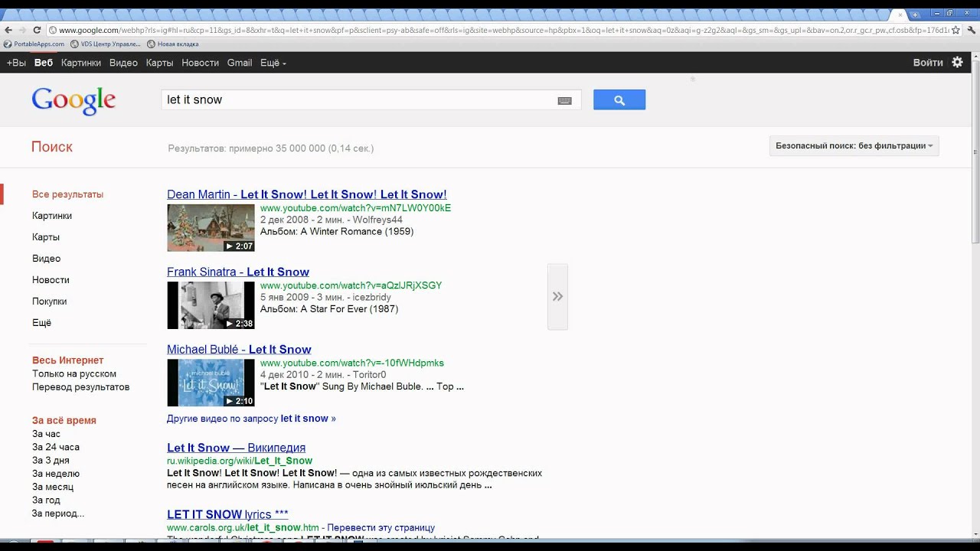Filter results За месяц

coord(53,487)
